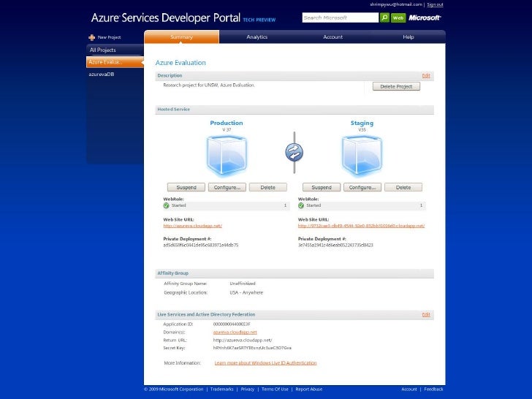Configure the Staging deployment
This screenshot has width=532, height=399.
[362, 187]
